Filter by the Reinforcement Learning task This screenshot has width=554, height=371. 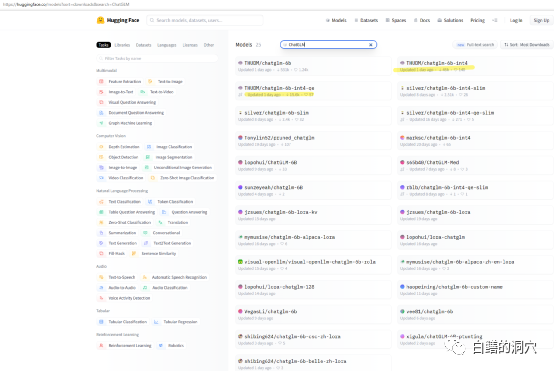[125, 345]
